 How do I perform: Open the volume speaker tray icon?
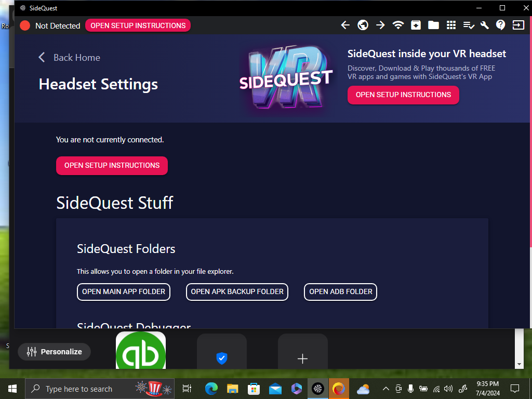[448, 389]
